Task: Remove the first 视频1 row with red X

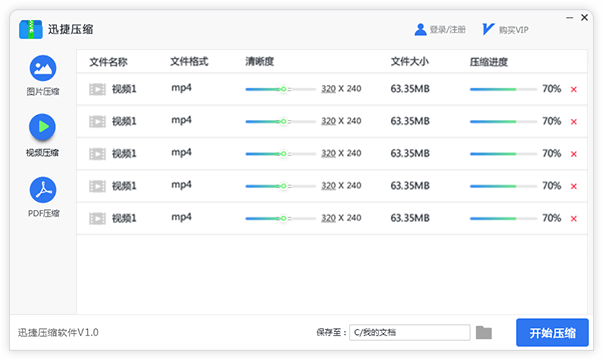Action: pyautogui.click(x=574, y=90)
